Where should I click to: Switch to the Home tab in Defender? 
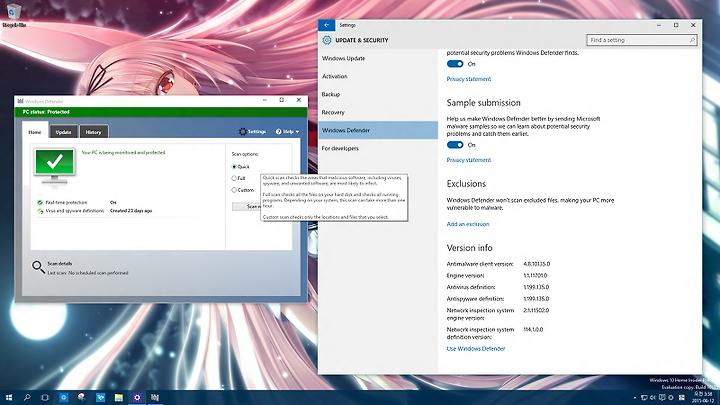click(x=35, y=130)
